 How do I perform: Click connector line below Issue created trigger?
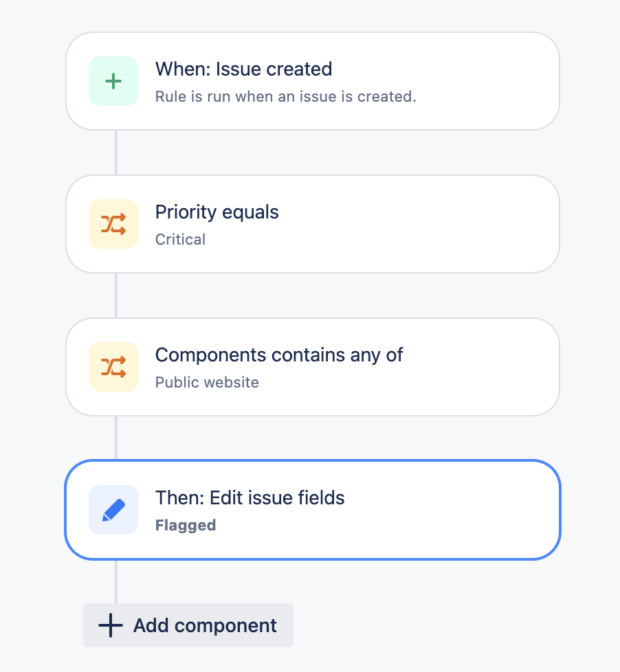tap(116, 153)
